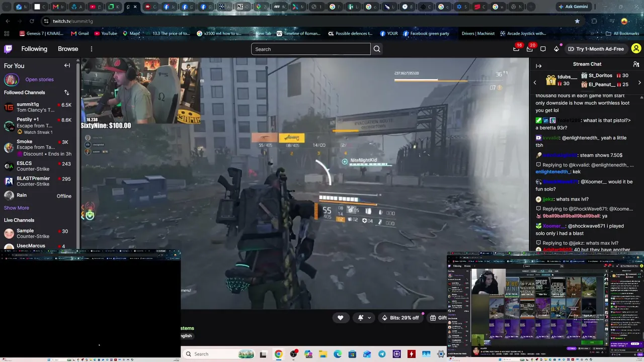Open Whispers chat bubble icon
This screenshot has height=362, width=644.
543,49
